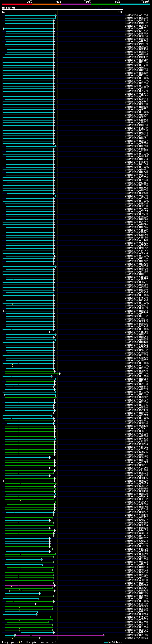Open the UniRef100_C4M912 hit label
The width and height of the screenshot is (152, 644).
click(136, 638)
